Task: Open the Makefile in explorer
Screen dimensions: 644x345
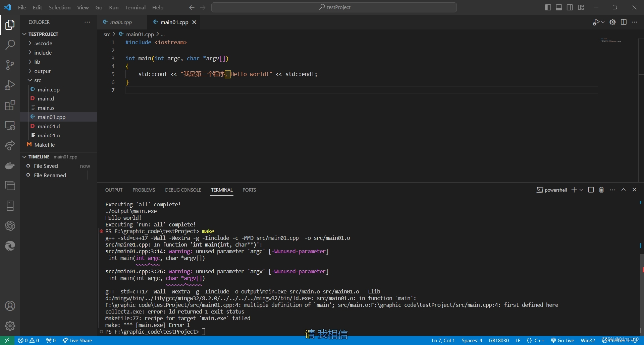Action: click(59, 145)
